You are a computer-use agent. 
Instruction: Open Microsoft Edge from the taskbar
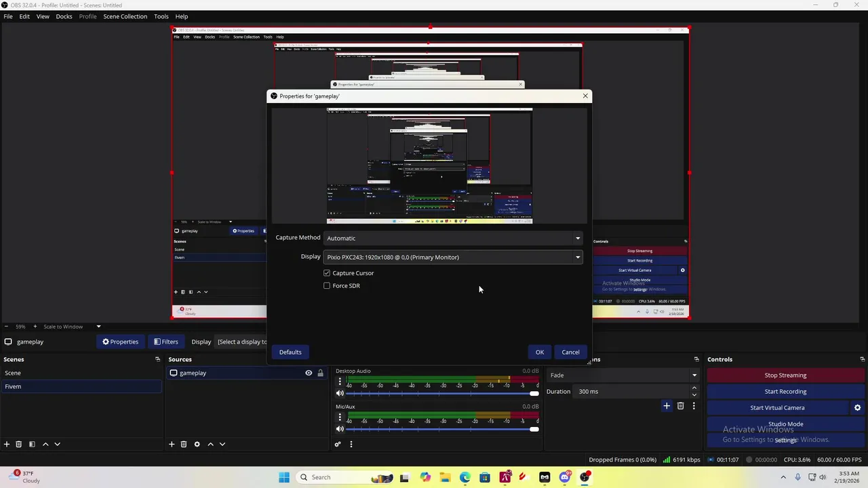point(465,477)
